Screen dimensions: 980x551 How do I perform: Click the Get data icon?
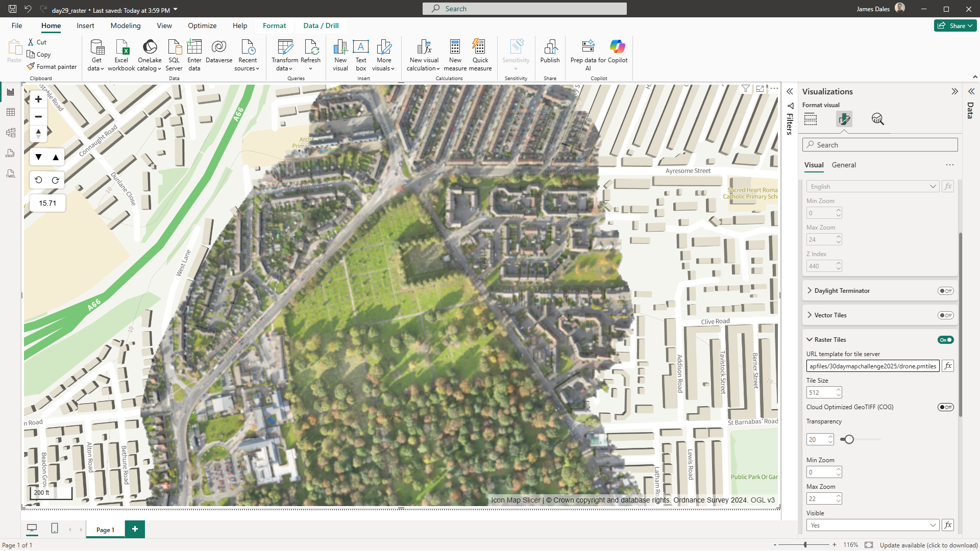click(x=96, y=48)
